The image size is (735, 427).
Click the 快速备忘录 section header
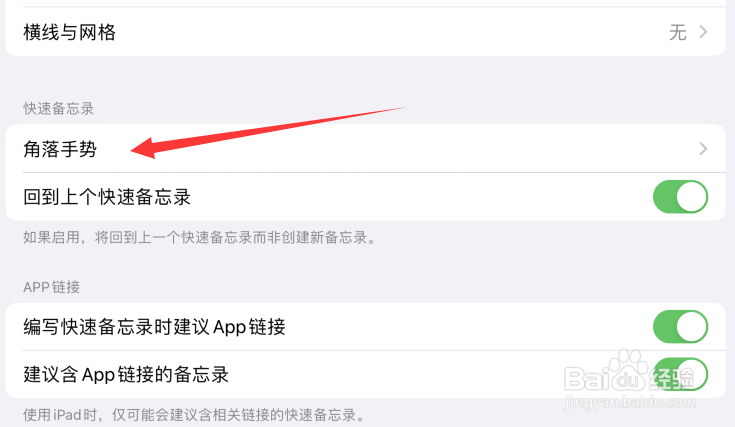pos(59,109)
